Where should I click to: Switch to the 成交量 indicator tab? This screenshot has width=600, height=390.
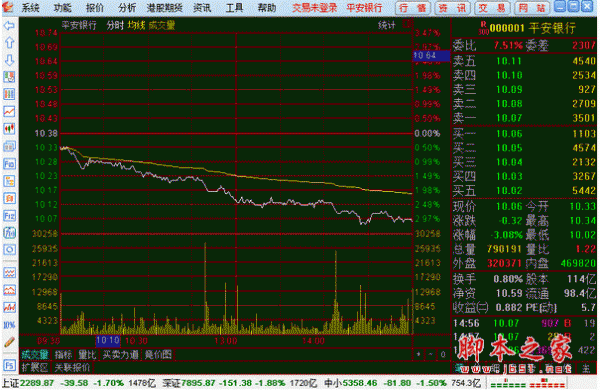pos(35,354)
